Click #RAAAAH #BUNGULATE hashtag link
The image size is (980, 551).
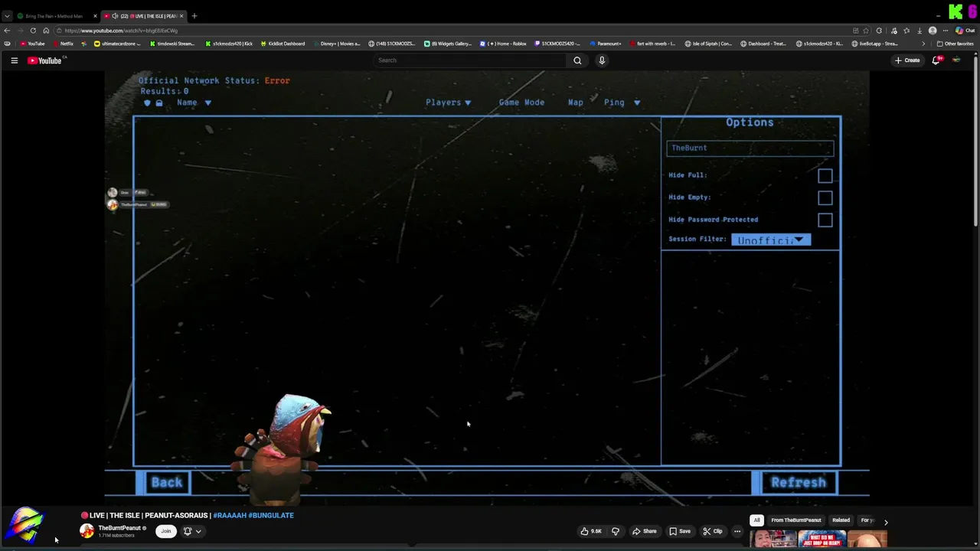click(x=253, y=516)
